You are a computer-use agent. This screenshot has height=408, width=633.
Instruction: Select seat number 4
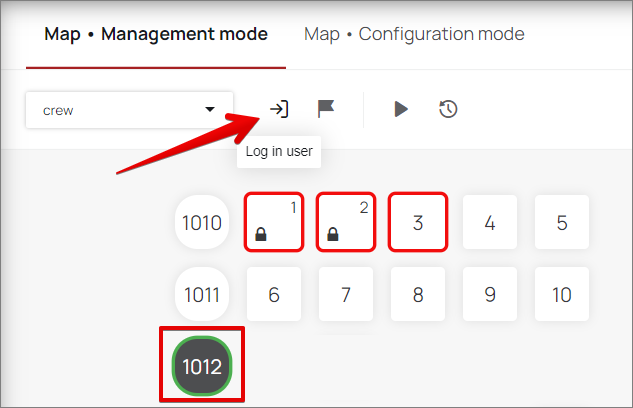[x=490, y=222]
